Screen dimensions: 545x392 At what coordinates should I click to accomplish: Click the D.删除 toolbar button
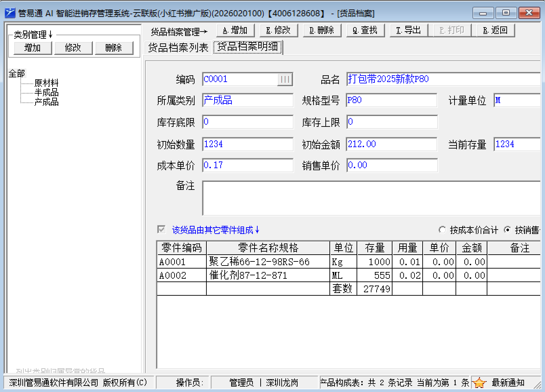pos(322,31)
